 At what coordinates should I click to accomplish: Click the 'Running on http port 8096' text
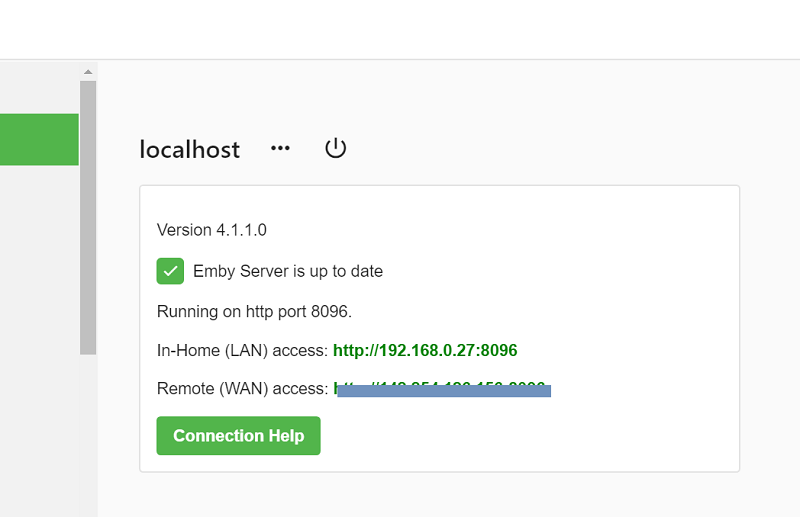click(254, 311)
